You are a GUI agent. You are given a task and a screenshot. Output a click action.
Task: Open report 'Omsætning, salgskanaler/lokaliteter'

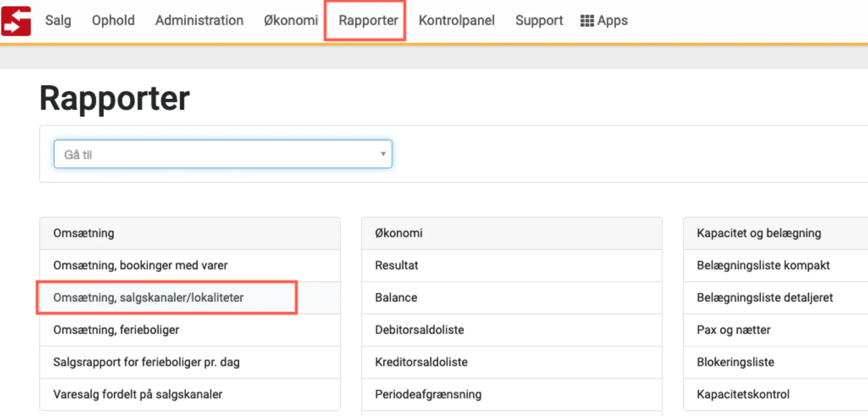[x=190, y=298]
